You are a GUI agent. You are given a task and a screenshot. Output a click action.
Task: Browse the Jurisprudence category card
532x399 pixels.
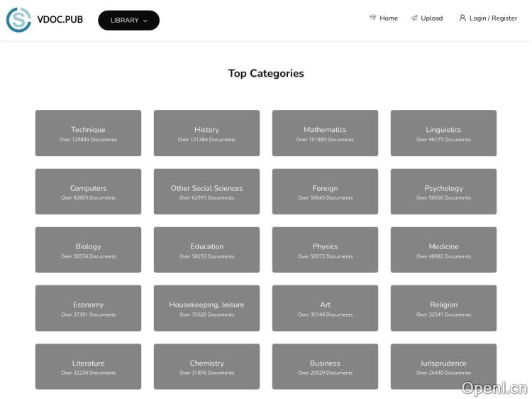coord(443,366)
